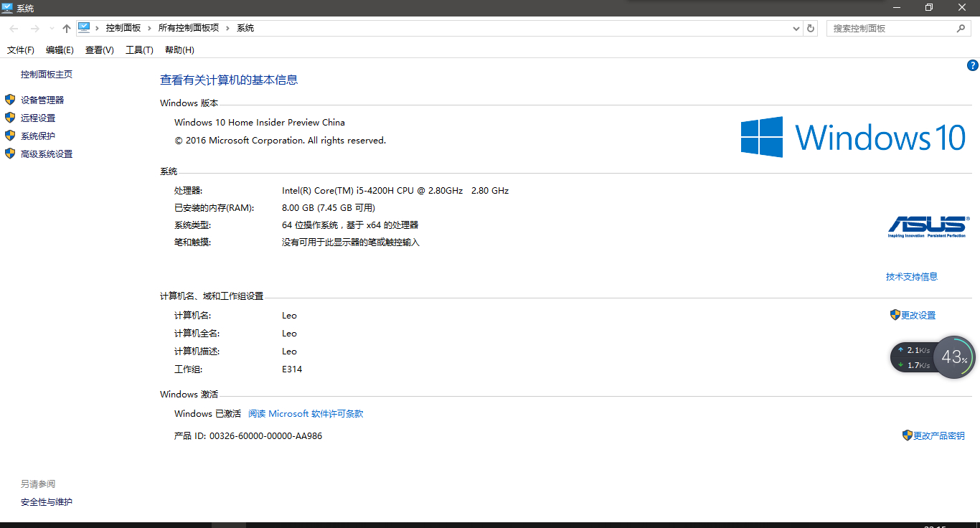The image size is (980, 528).
Task: Open 设备管理器 from the sidebar
Action: (x=42, y=100)
